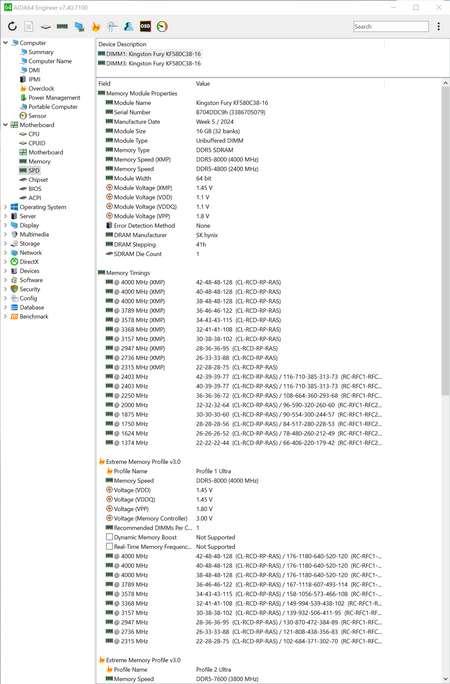Viewport: 450px width, 684px height.
Task: Collapse the Motherboard tree node
Action: coord(6,125)
